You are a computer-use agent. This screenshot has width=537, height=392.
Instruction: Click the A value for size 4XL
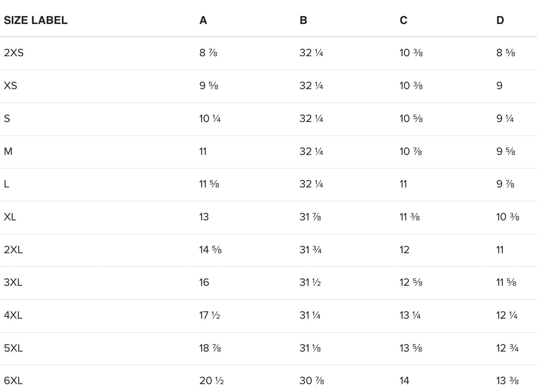pos(209,315)
